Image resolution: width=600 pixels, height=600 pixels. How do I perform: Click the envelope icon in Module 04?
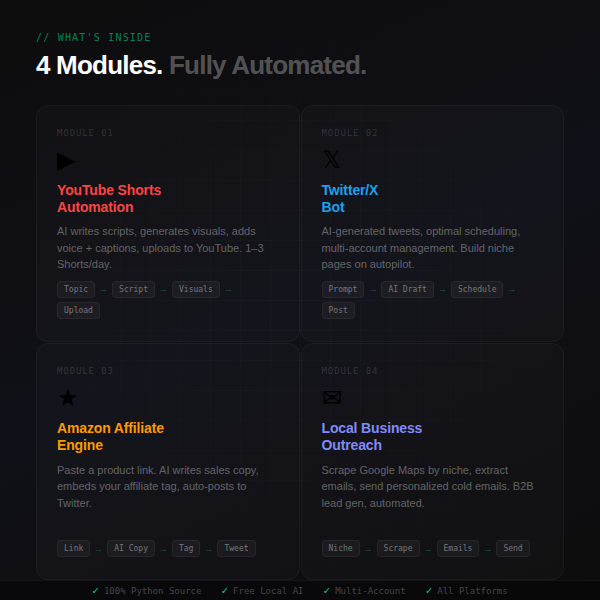[x=332, y=398]
